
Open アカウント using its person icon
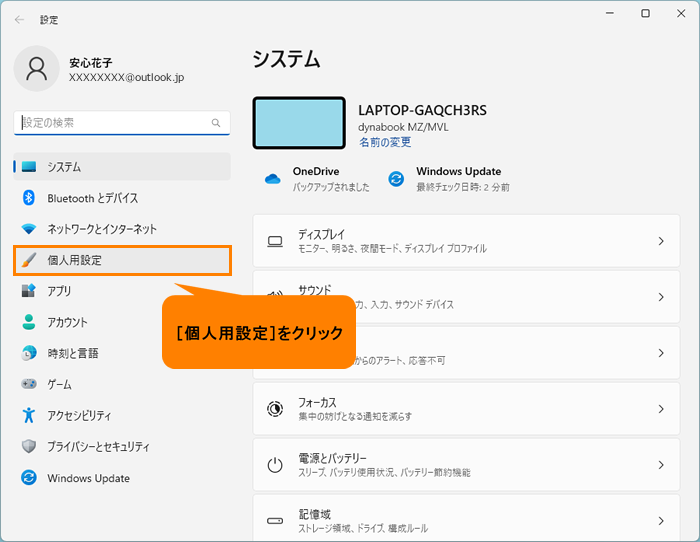tap(29, 322)
